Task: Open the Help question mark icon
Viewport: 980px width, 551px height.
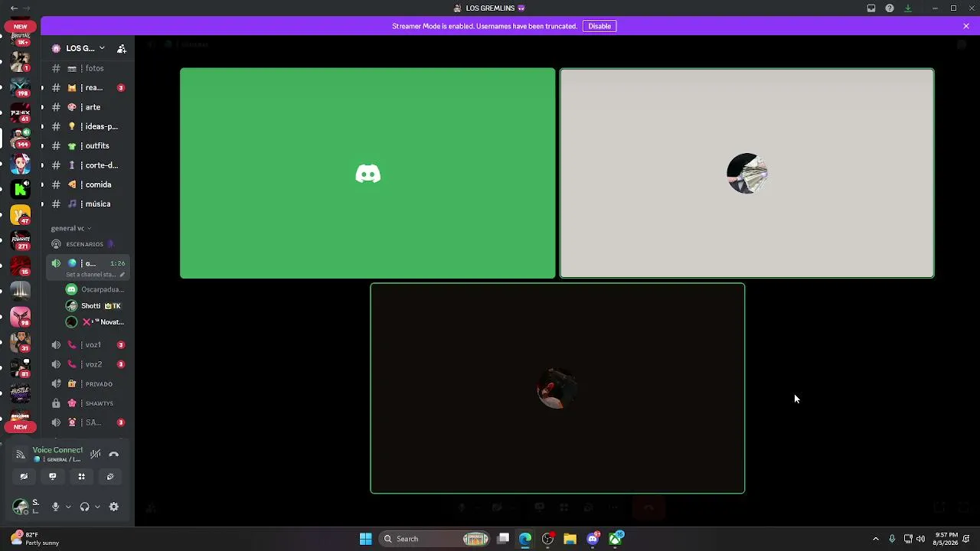Action: (890, 8)
